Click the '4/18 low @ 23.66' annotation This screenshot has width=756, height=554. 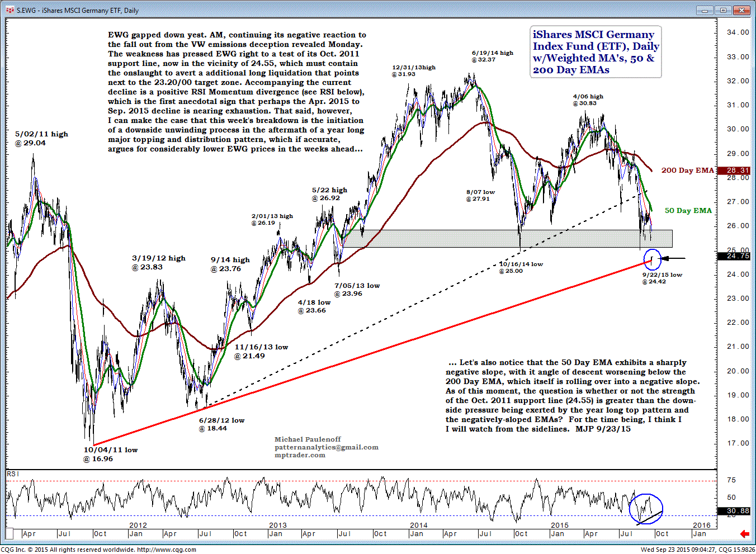coord(314,306)
